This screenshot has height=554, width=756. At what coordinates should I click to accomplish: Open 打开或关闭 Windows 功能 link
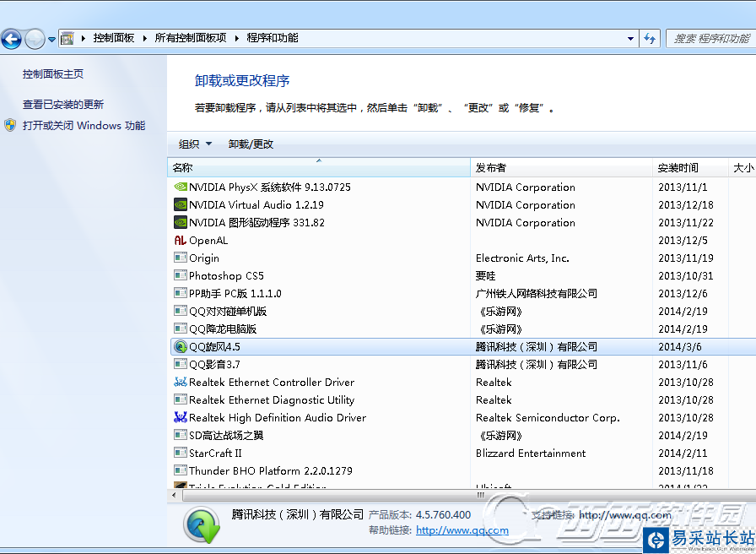[84, 126]
